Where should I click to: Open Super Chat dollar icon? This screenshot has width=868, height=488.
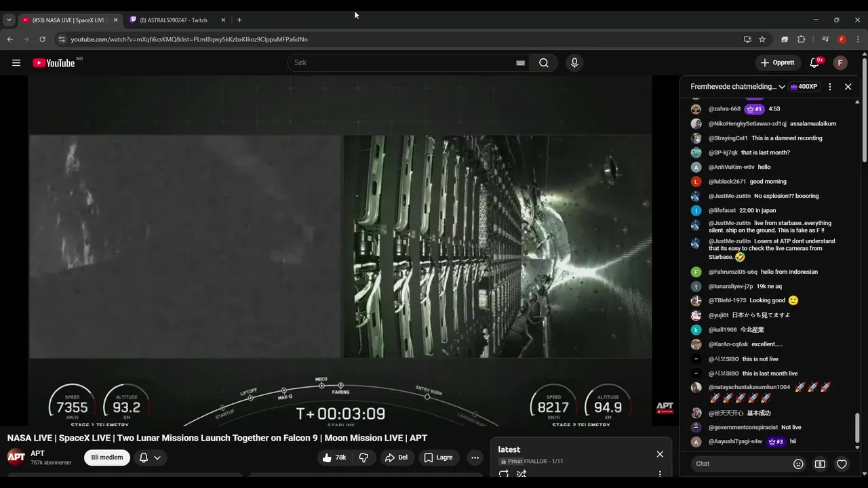point(820,464)
